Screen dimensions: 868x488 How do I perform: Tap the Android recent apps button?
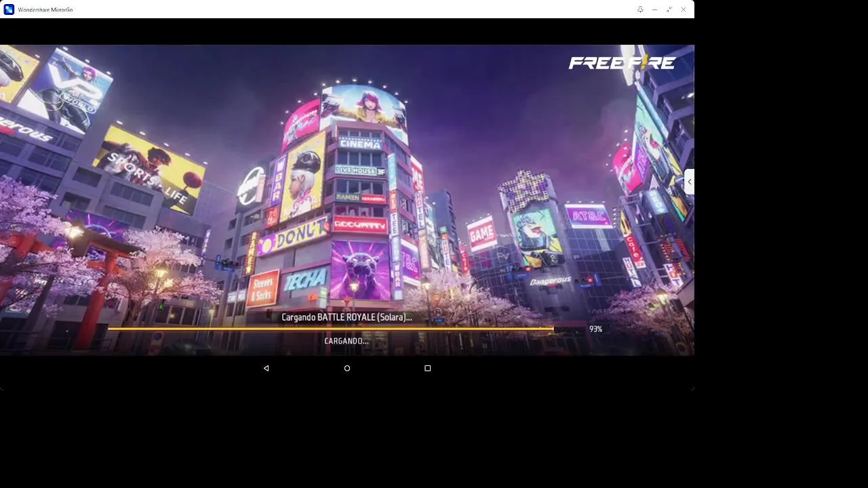[427, 368]
